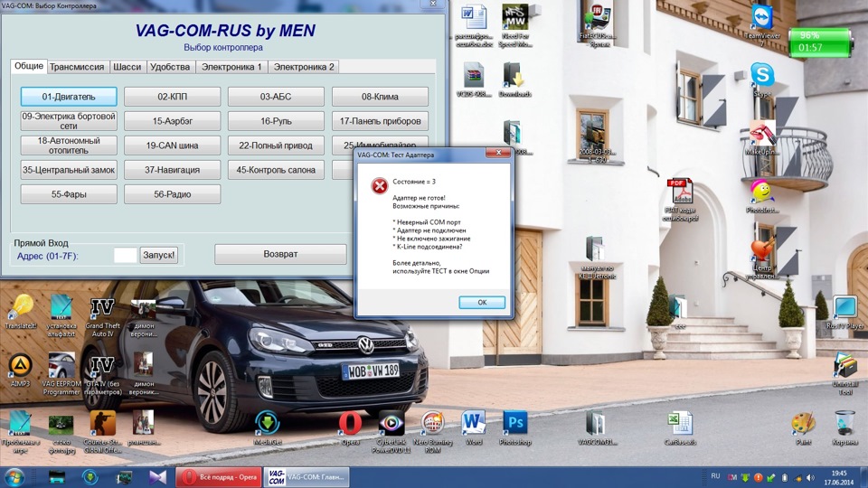868x488 pixels.
Task: Switch to VAG-COM main window in taskbar
Action: 307,477
